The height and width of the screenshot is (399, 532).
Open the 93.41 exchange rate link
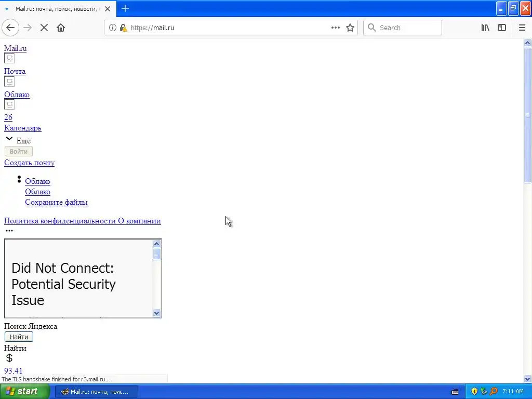point(13,371)
